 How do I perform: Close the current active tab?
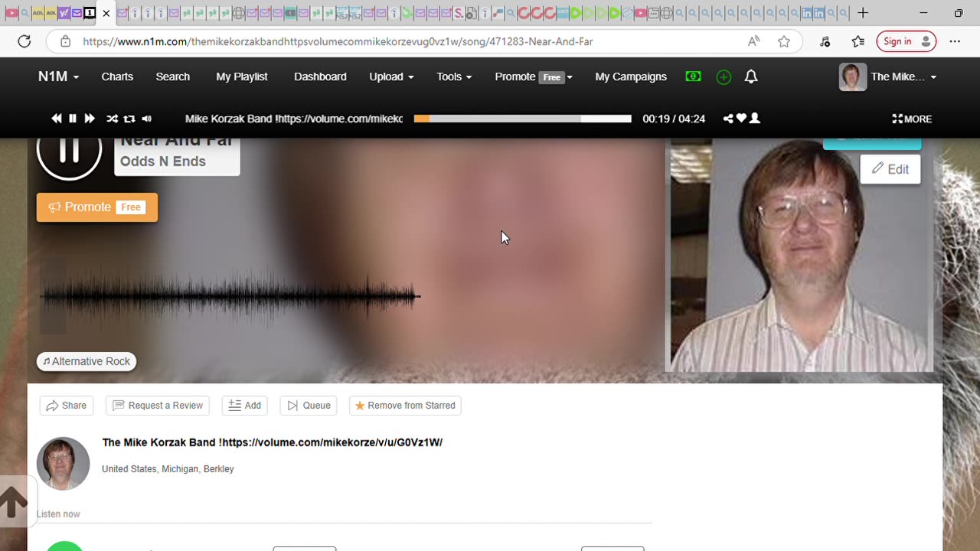click(x=106, y=13)
